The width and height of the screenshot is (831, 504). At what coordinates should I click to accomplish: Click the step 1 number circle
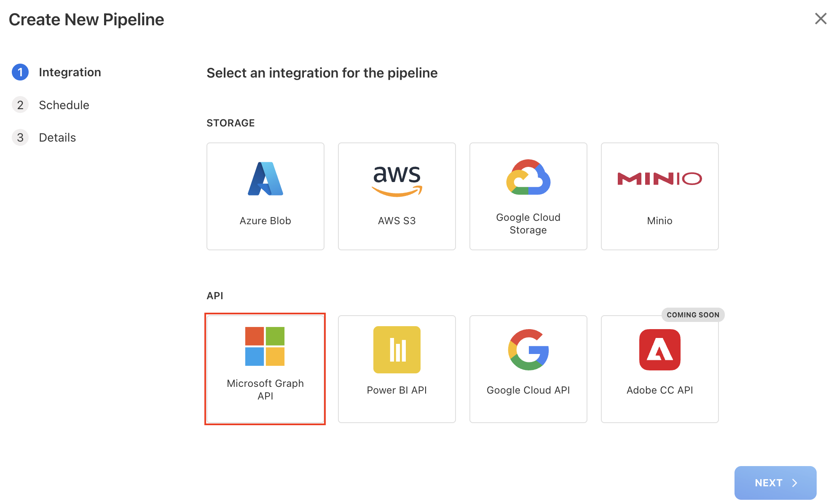click(20, 72)
